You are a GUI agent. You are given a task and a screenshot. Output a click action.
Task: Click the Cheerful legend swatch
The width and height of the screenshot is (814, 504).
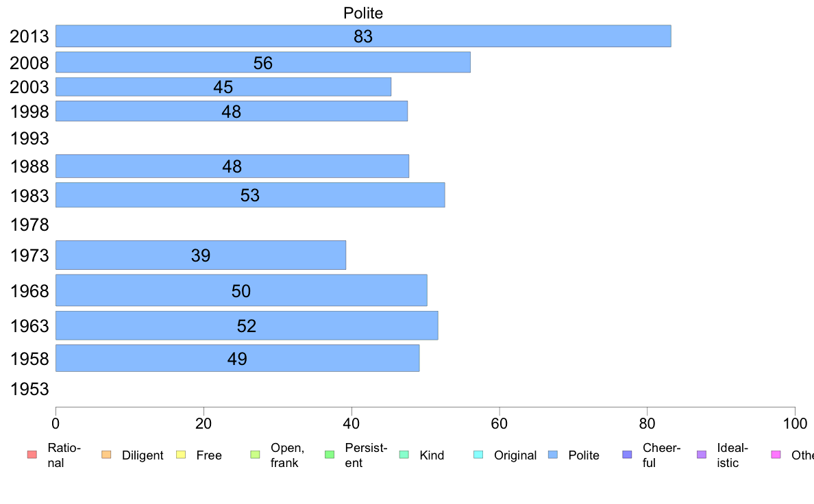[x=627, y=455]
